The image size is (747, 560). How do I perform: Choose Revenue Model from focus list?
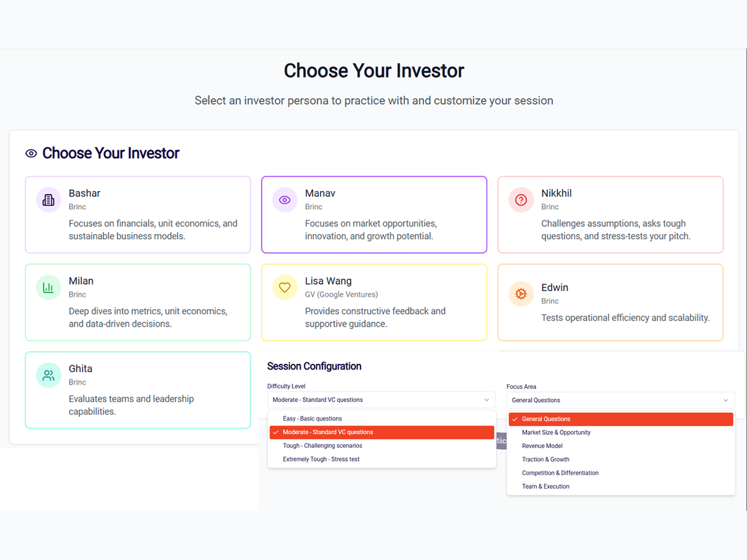click(x=621, y=446)
